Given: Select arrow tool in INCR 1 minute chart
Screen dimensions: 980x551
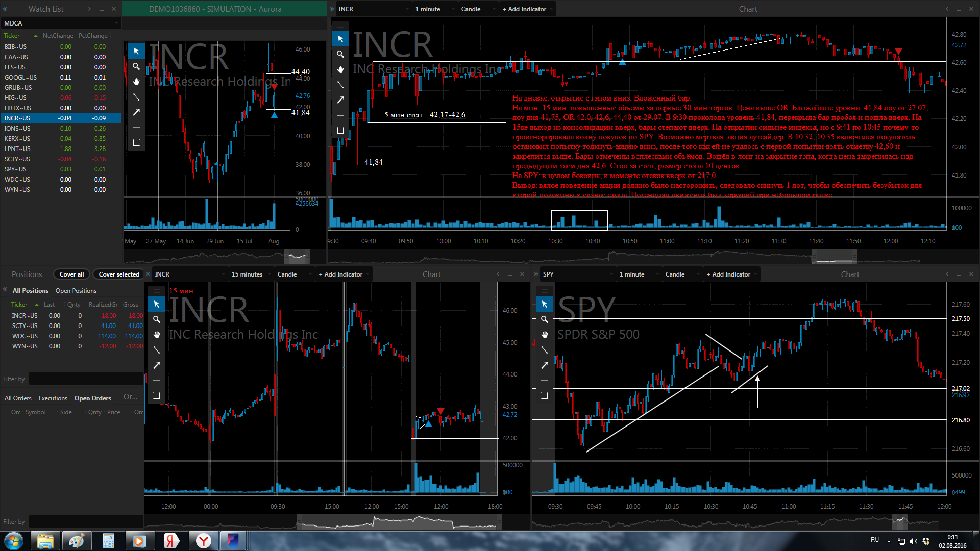Looking at the screenshot, I should pyautogui.click(x=340, y=100).
